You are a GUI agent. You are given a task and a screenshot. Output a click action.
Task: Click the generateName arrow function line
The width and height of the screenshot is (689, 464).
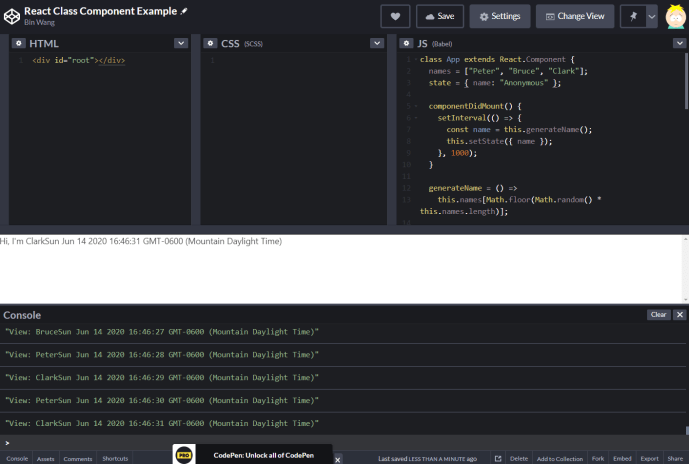(473, 188)
